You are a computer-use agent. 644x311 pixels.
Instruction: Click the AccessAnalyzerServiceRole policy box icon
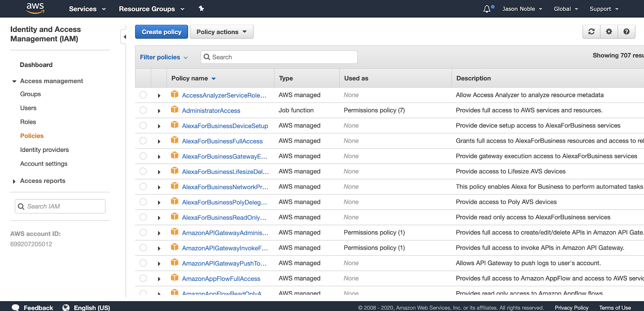pyautogui.click(x=175, y=94)
